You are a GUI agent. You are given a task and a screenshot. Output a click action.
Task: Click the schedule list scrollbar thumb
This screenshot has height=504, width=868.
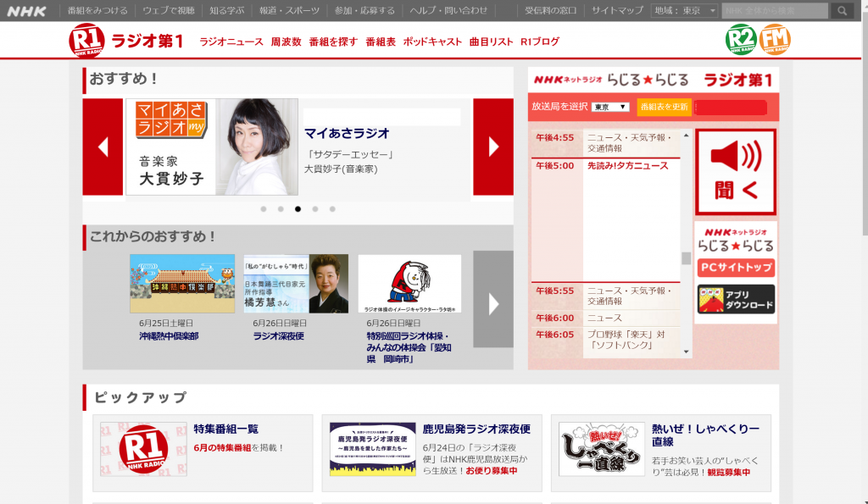[687, 258]
